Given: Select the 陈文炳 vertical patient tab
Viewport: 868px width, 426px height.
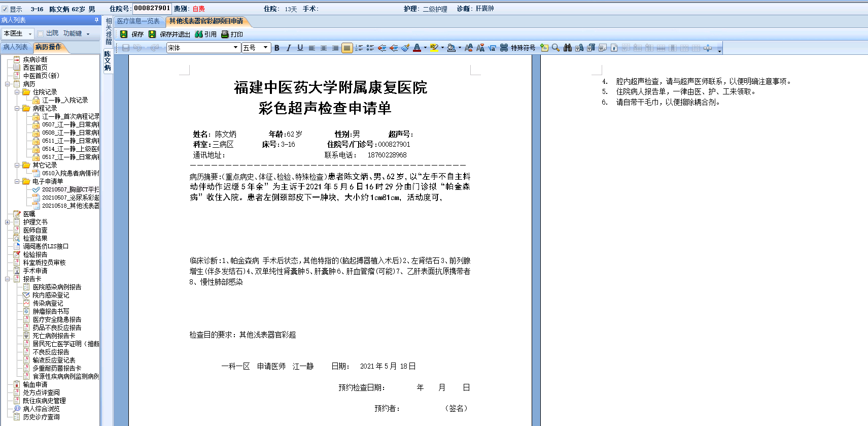Looking at the screenshot, I should point(108,61).
